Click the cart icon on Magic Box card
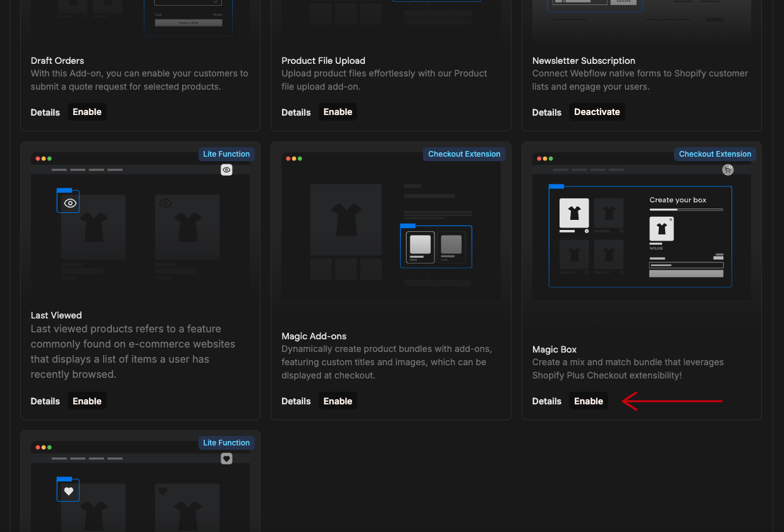Screen dimensions: 784x532 728,170
